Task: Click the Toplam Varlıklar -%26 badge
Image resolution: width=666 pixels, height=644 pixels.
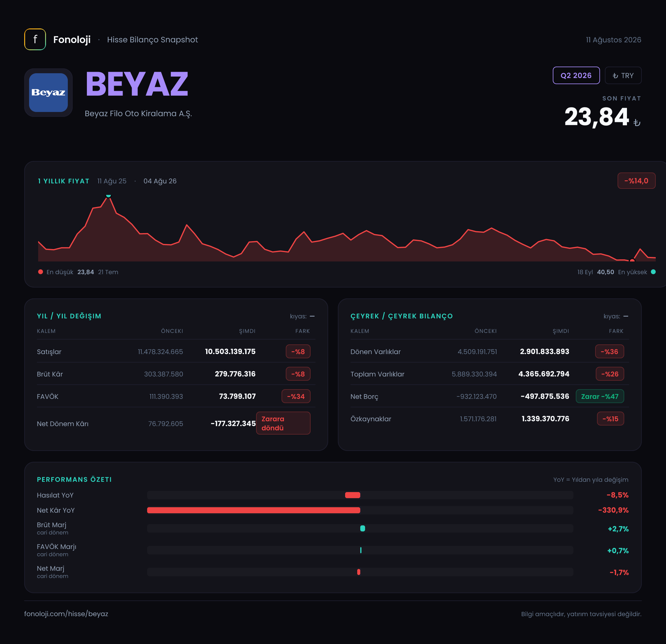Action: click(610, 374)
